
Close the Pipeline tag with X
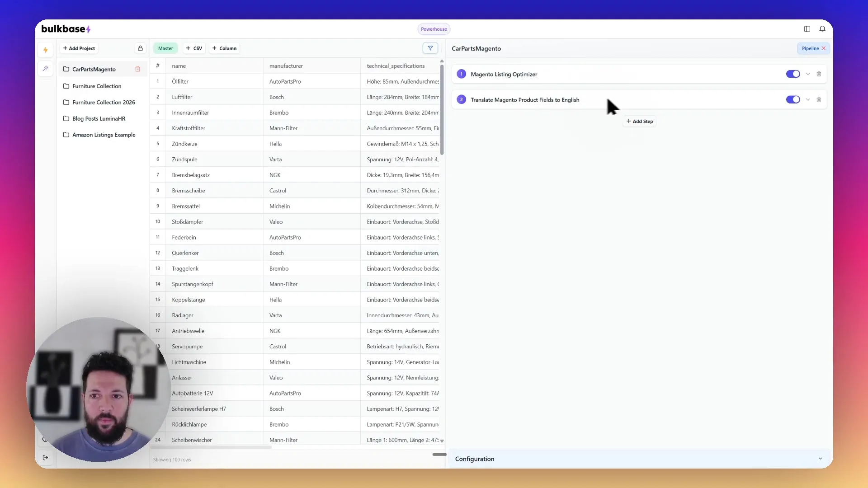(x=824, y=48)
